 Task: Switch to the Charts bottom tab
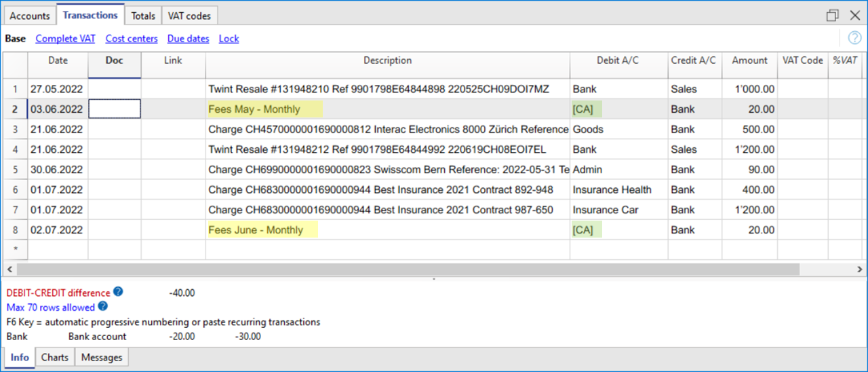click(x=55, y=357)
